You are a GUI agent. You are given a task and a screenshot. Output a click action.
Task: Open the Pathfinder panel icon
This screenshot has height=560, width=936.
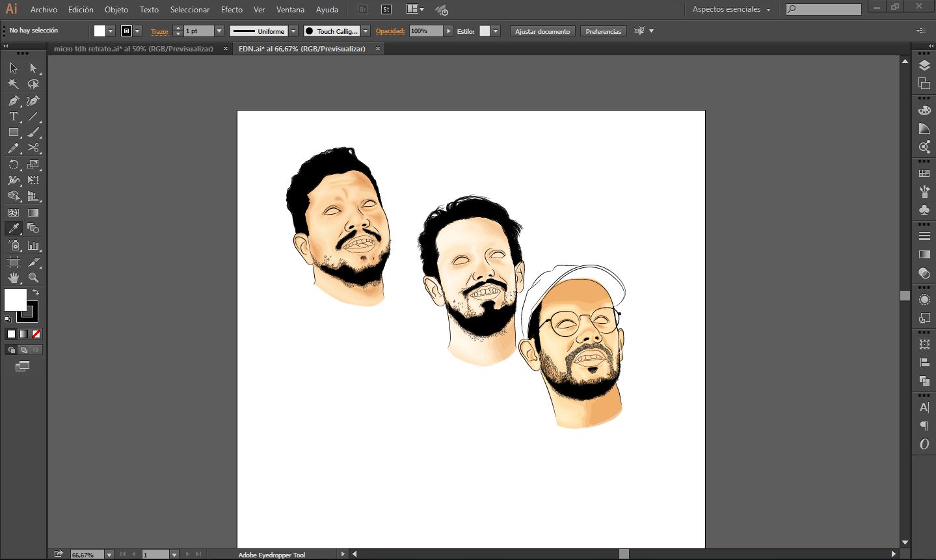tap(924, 380)
